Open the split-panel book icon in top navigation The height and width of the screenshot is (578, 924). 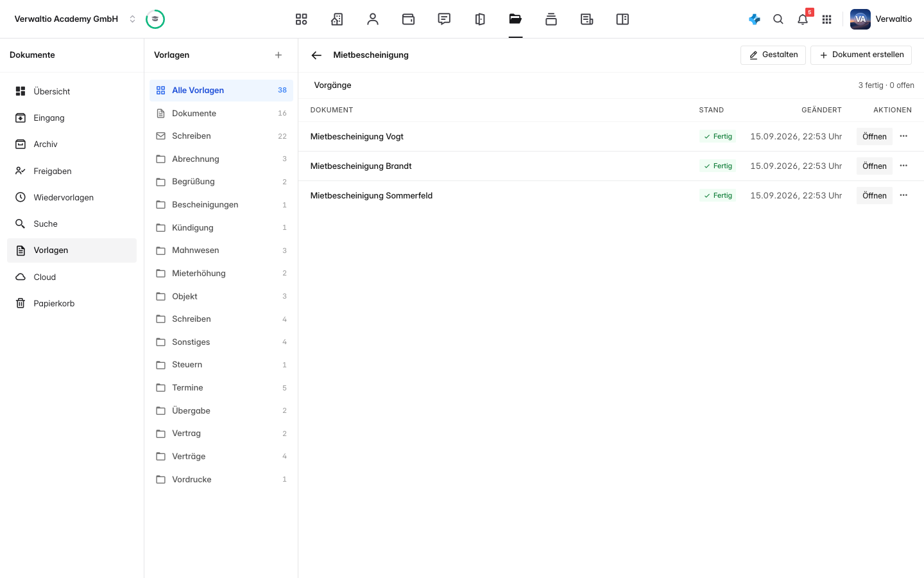point(622,19)
